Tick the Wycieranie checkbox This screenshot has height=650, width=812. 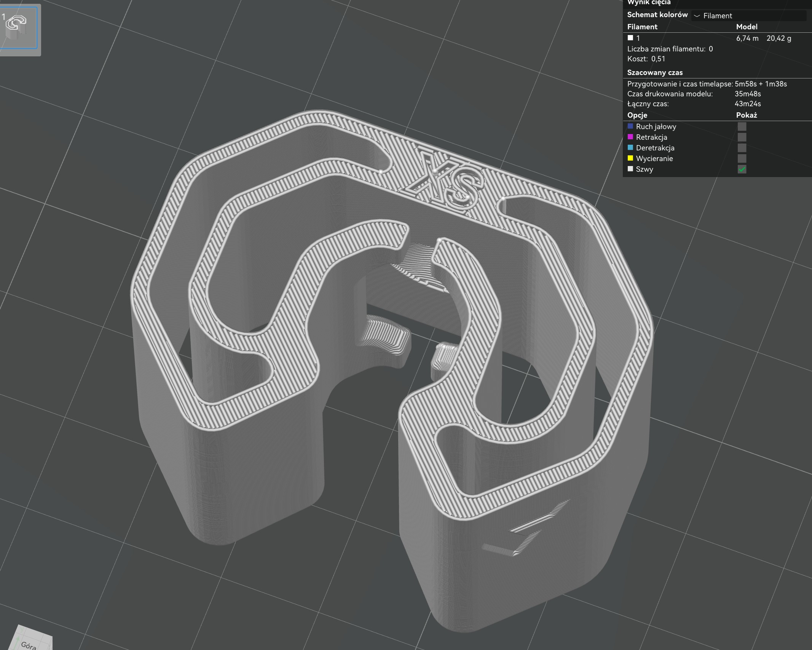(742, 158)
